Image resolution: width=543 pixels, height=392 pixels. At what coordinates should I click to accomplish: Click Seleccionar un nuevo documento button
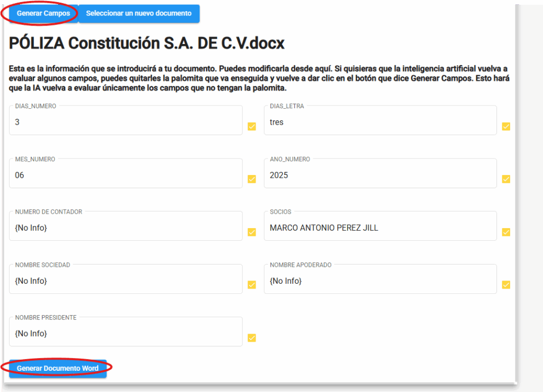138,13
